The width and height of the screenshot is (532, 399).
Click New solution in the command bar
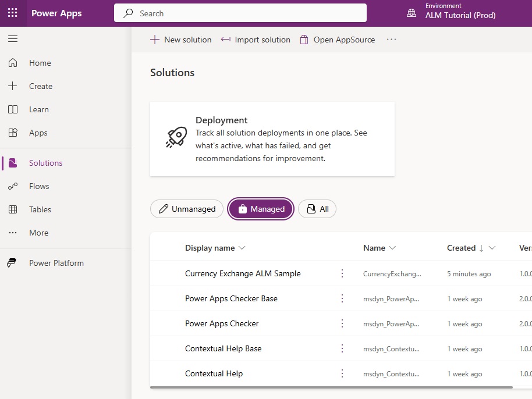(180, 40)
